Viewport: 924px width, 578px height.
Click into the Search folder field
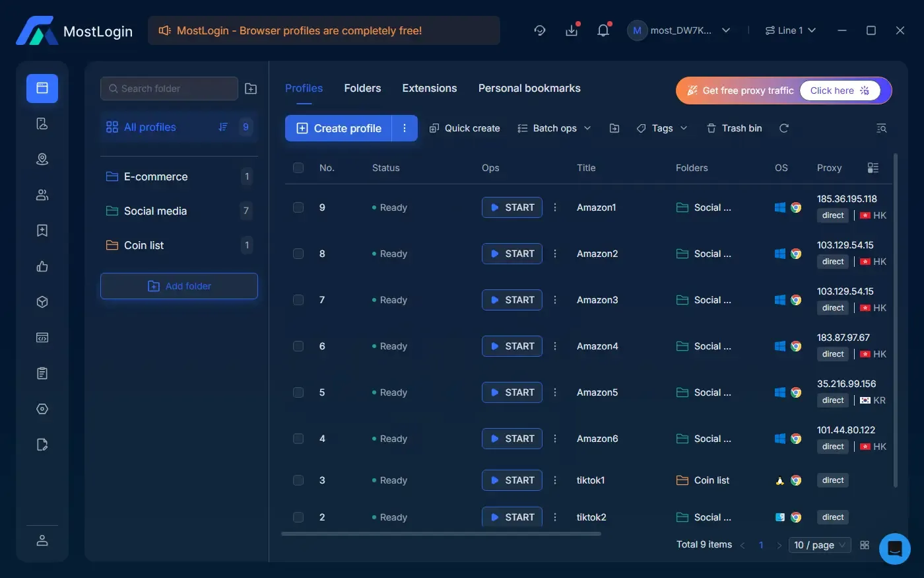(x=170, y=89)
